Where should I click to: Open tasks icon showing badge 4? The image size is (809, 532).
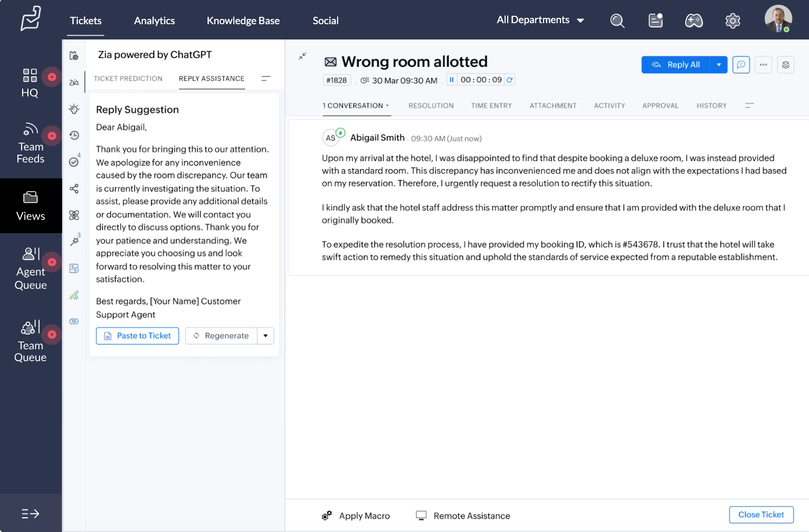(x=74, y=162)
